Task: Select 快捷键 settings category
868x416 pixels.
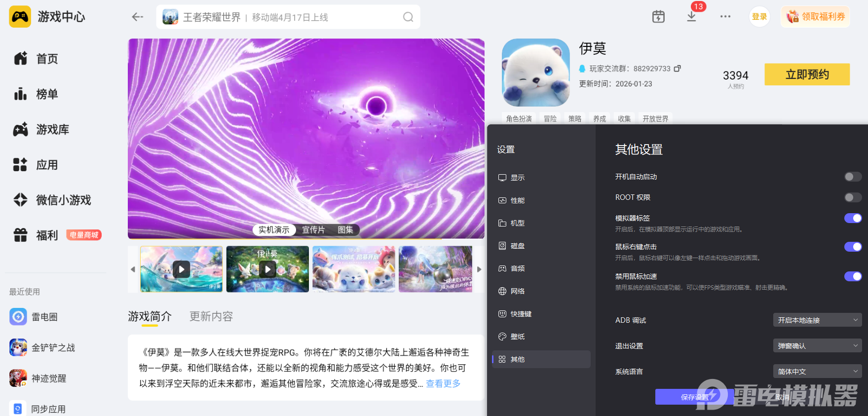Action: pyautogui.click(x=541, y=314)
